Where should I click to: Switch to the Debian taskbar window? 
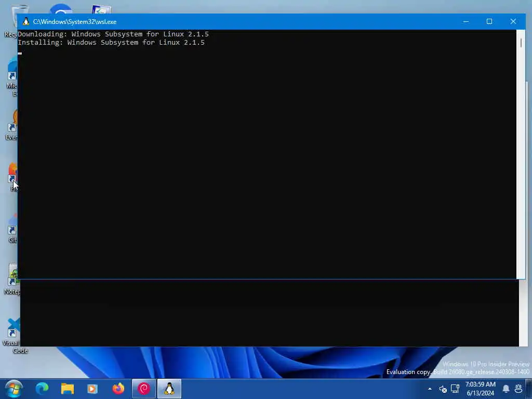144,389
